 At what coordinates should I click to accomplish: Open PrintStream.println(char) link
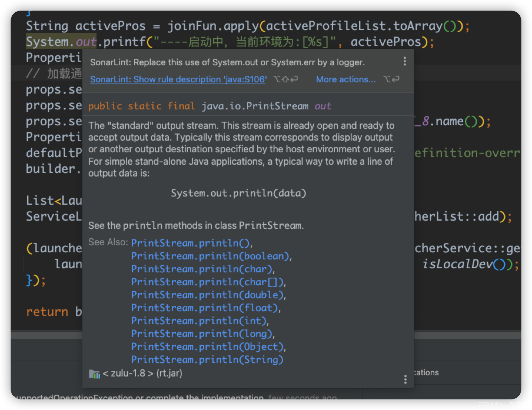[x=202, y=269]
